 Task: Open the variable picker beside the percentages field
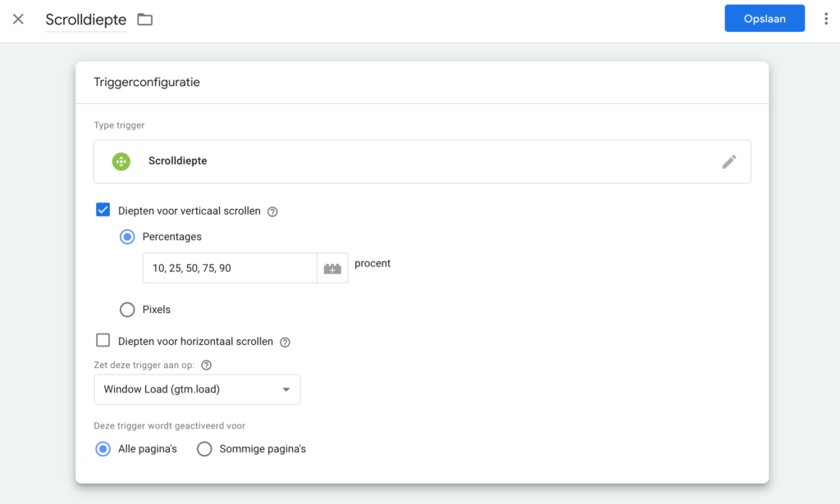click(x=332, y=268)
